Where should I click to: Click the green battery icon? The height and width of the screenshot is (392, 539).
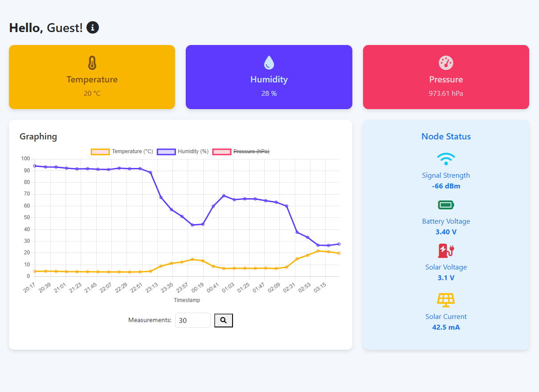446,205
